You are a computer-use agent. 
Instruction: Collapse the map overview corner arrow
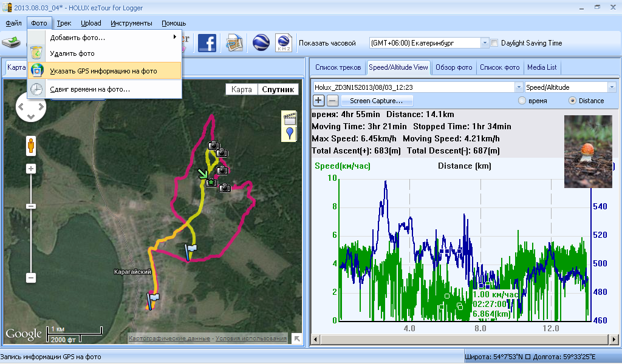click(x=296, y=339)
